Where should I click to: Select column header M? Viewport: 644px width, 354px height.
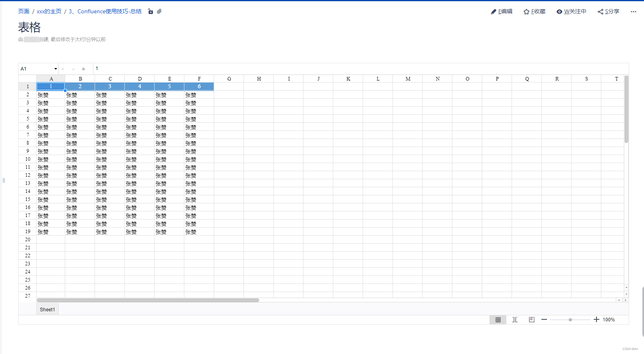click(x=408, y=79)
